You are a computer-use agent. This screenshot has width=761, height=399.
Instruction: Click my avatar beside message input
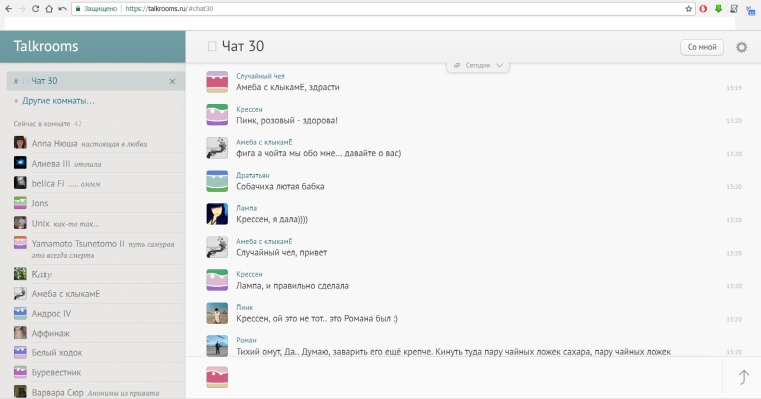217,377
